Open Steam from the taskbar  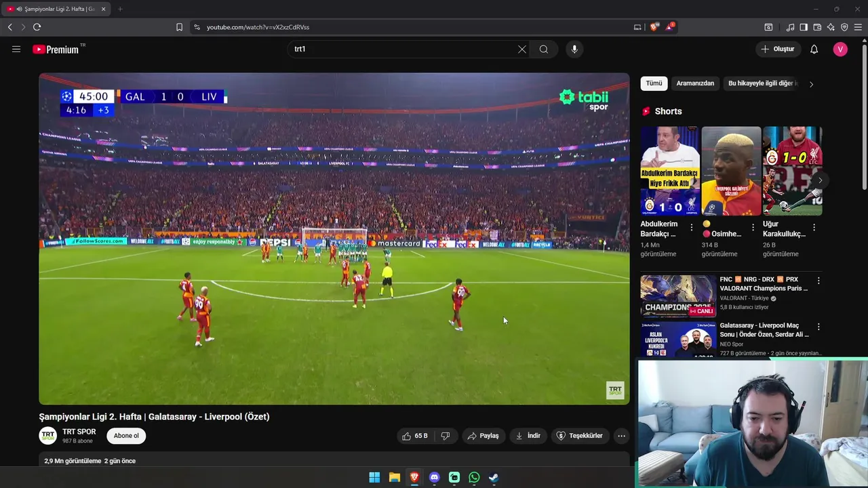pos(494,478)
